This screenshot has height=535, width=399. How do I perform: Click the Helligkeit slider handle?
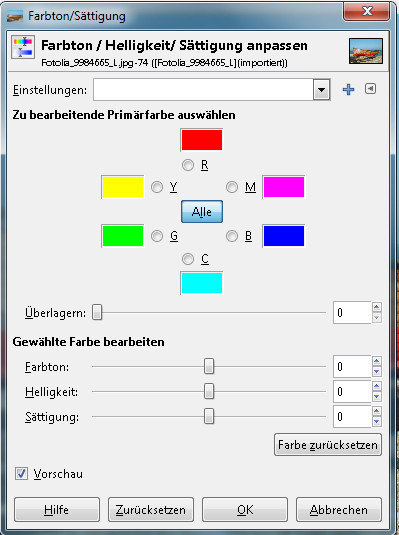209,391
